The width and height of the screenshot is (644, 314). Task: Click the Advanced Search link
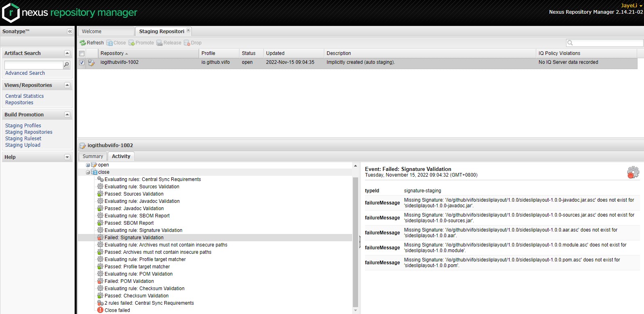[x=25, y=73]
